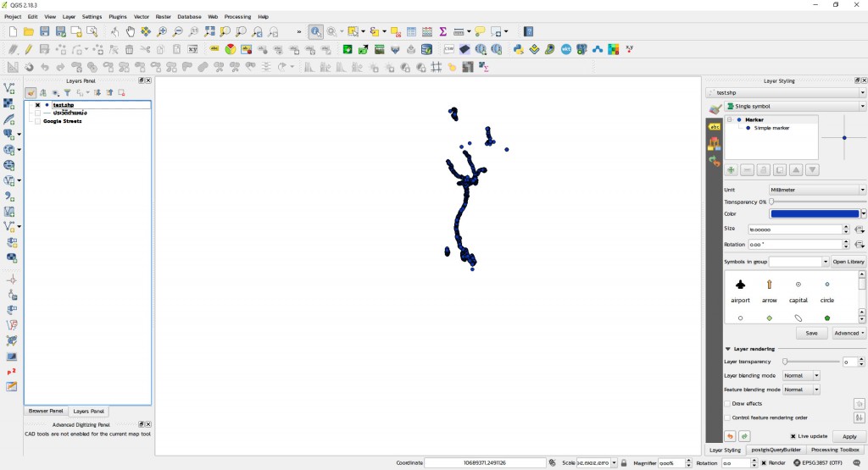Enable the Google Streets layer checkbox
Viewport: 868px width, 470px height.
pos(37,121)
